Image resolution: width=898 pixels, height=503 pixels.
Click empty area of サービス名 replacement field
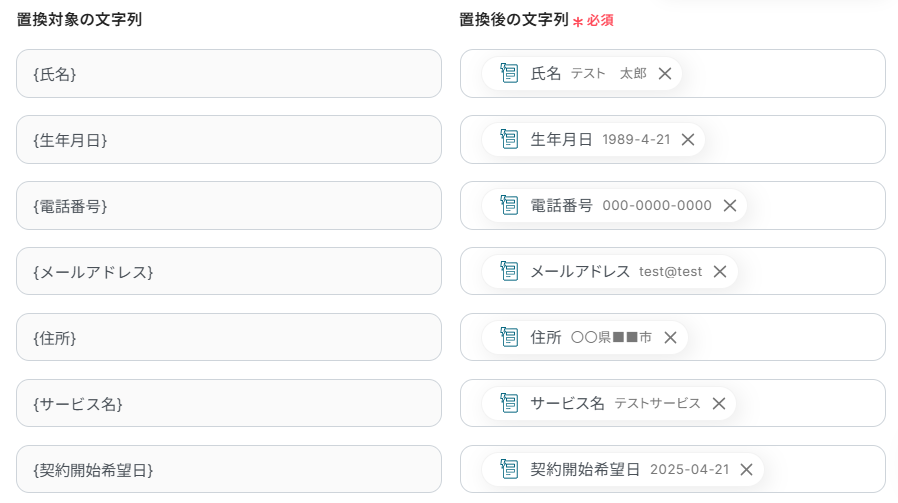coord(808,403)
